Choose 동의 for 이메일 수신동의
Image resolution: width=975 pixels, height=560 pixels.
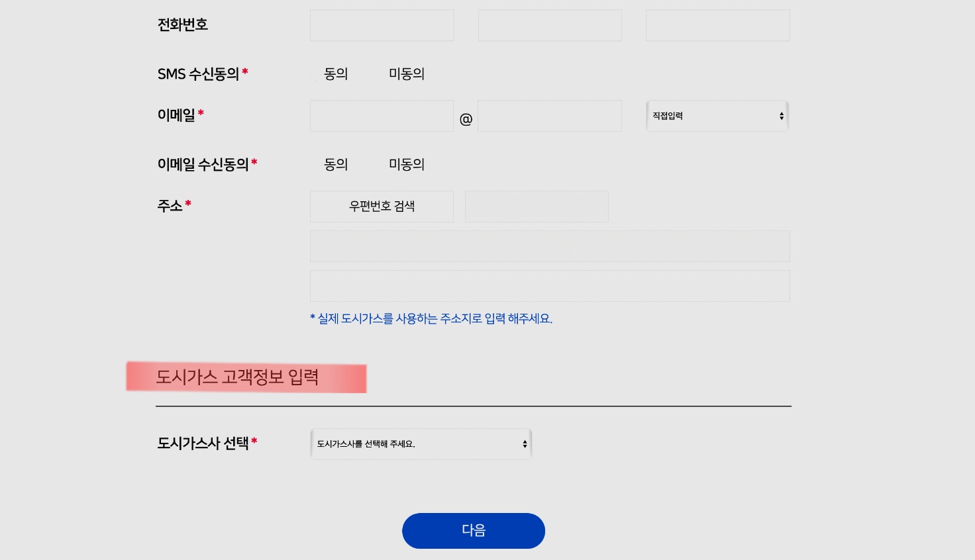[x=314, y=165]
